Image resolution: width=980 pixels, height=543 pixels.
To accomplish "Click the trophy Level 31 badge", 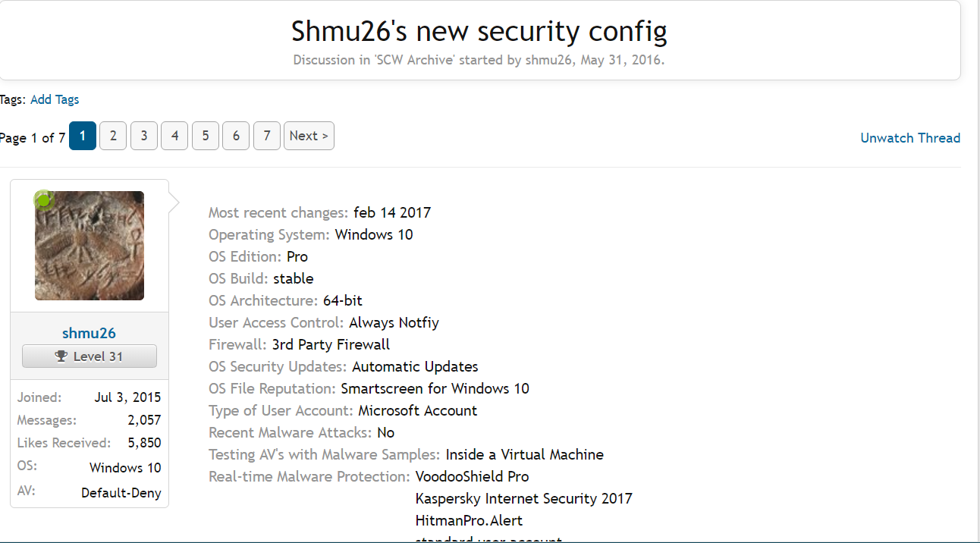I will point(90,356).
